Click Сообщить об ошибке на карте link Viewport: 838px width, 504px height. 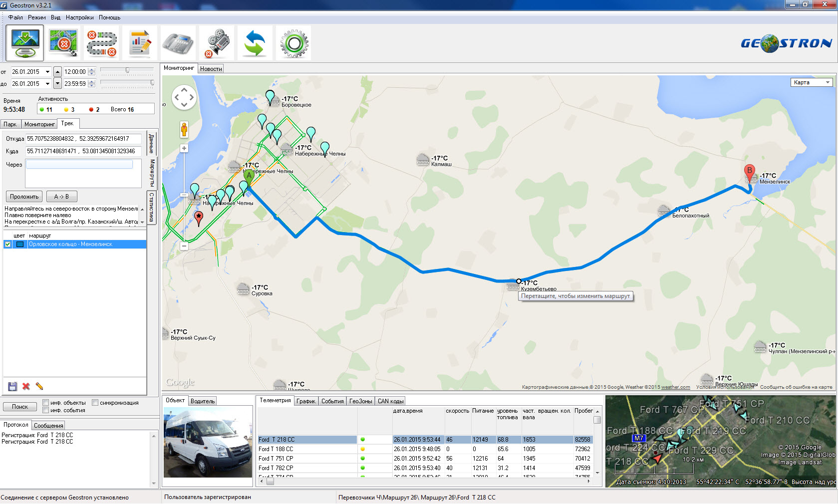[796, 387]
